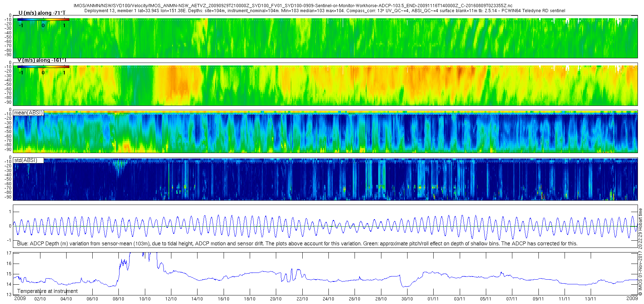Viewport: 644px width, 304px height.
Task: Click the '30/10' date tick label
Action: (x=407, y=299)
